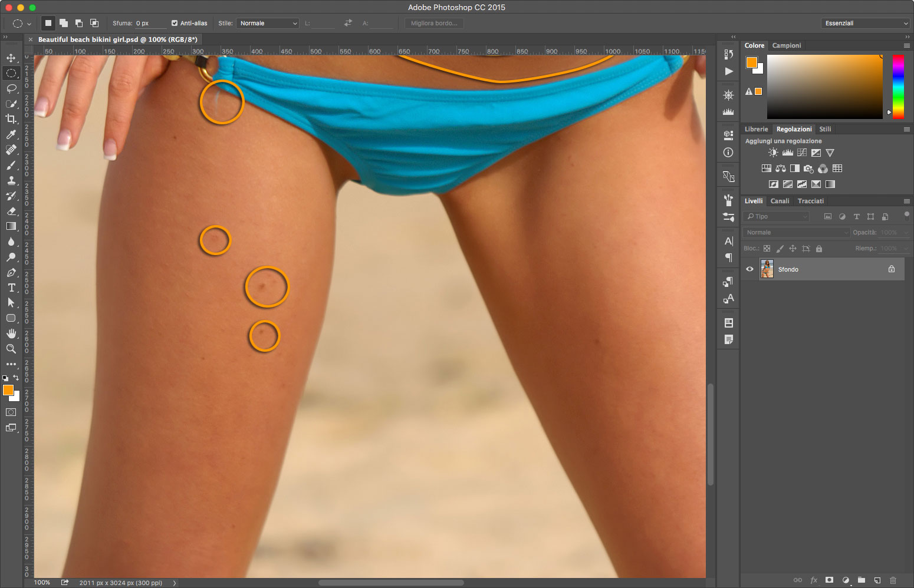Add a Vibrance adjustment
The width and height of the screenshot is (914, 588).
click(830, 153)
